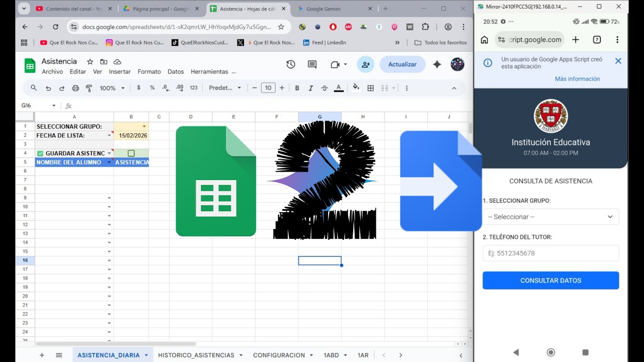Star the Asistencia spreadsheet
The width and height of the screenshot is (644, 362).
point(90,61)
